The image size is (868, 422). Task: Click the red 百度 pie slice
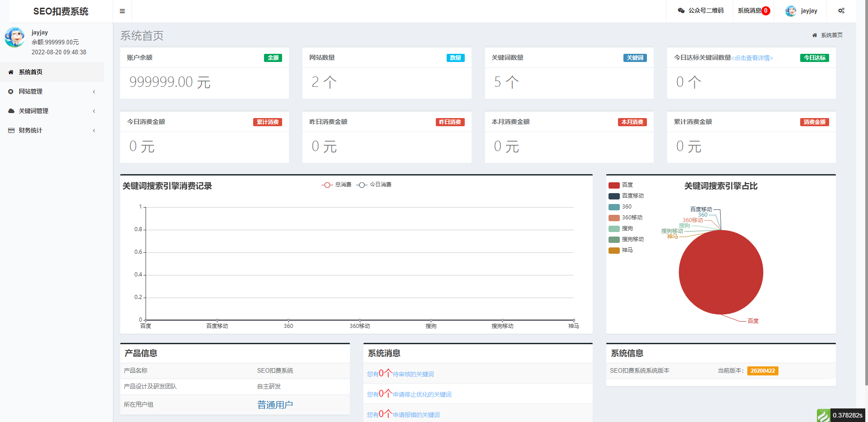(721, 272)
